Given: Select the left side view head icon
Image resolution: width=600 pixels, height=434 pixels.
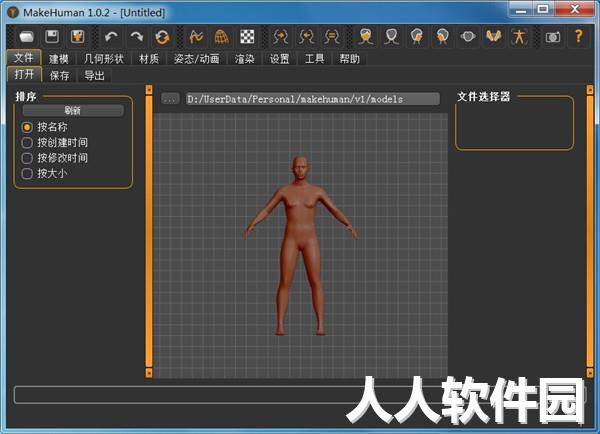Looking at the screenshot, I should (x=417, y=37).
